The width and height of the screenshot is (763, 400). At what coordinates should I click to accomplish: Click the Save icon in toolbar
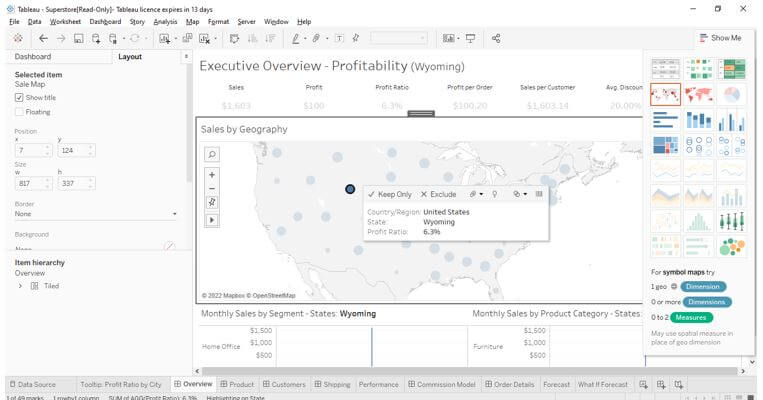tap(78, 38)
